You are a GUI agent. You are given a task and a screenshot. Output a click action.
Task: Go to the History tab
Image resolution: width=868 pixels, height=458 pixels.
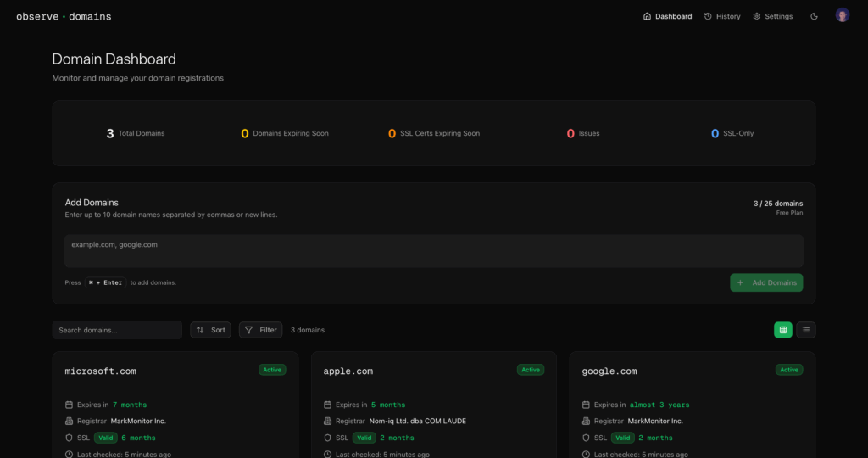721,16
